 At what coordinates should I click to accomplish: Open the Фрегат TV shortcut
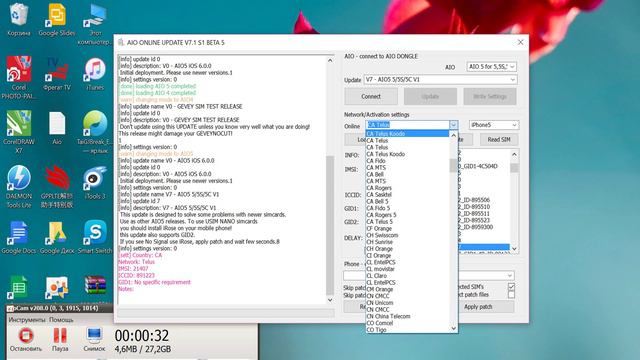(x=57, y=73)
